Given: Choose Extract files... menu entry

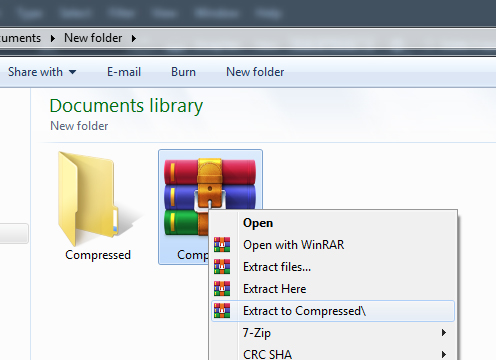Looking at the screenshot, I should [x=333, y=267].
